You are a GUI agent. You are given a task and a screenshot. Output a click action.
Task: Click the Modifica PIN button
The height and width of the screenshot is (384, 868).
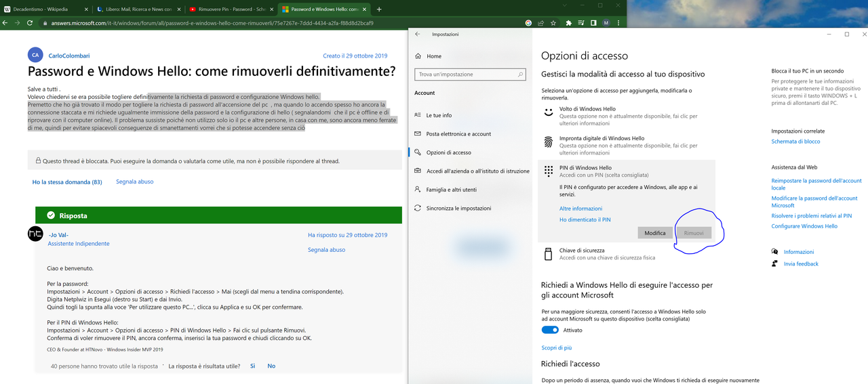(654, 233)
